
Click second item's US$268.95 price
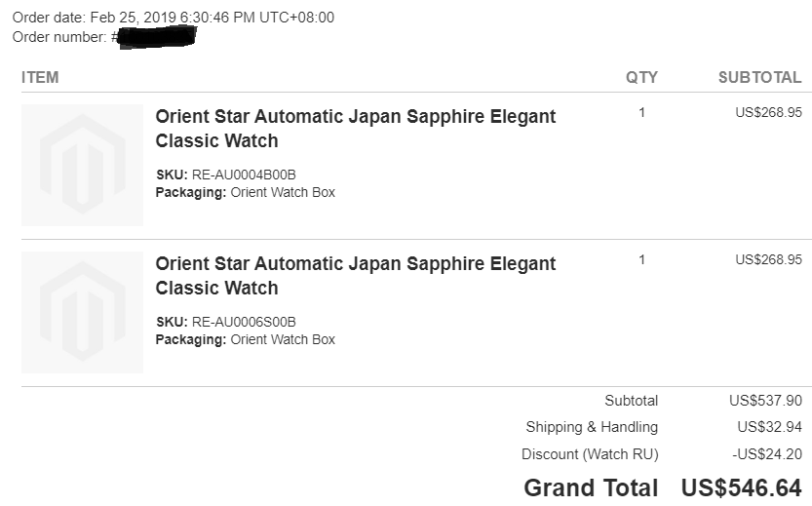click(768, 259)
